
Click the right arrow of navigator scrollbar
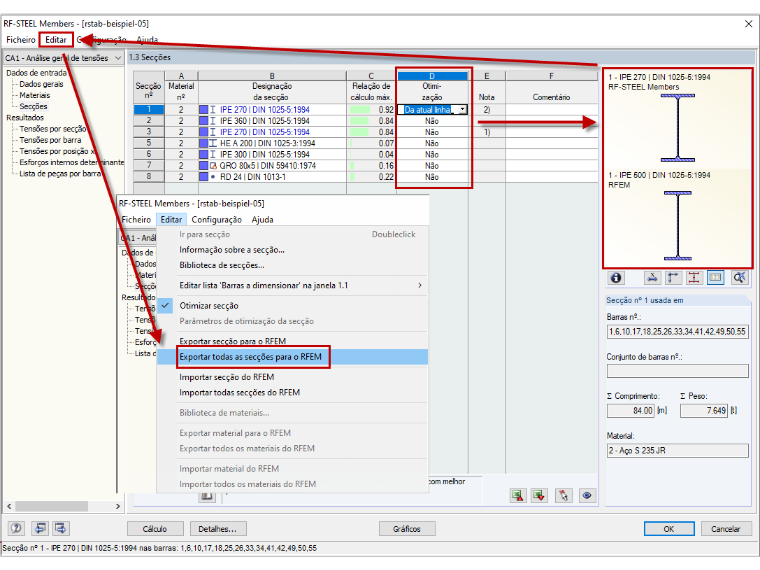[118, 506]
